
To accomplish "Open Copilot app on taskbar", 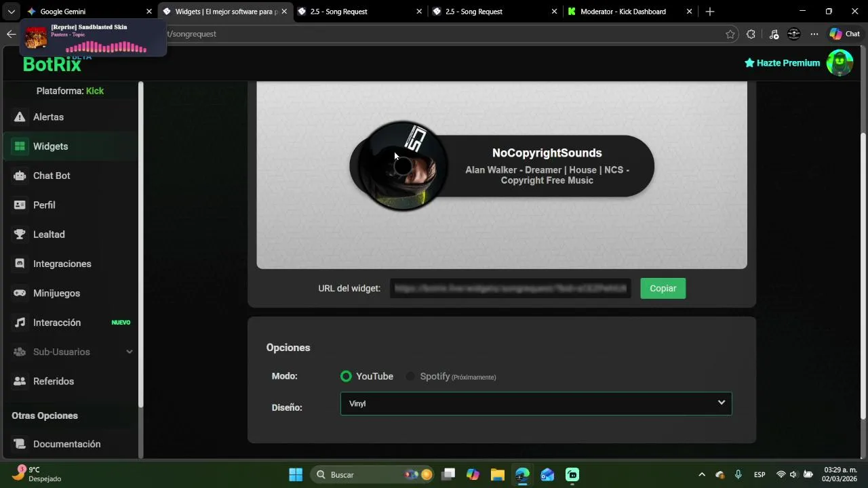I will pos(473,474).
